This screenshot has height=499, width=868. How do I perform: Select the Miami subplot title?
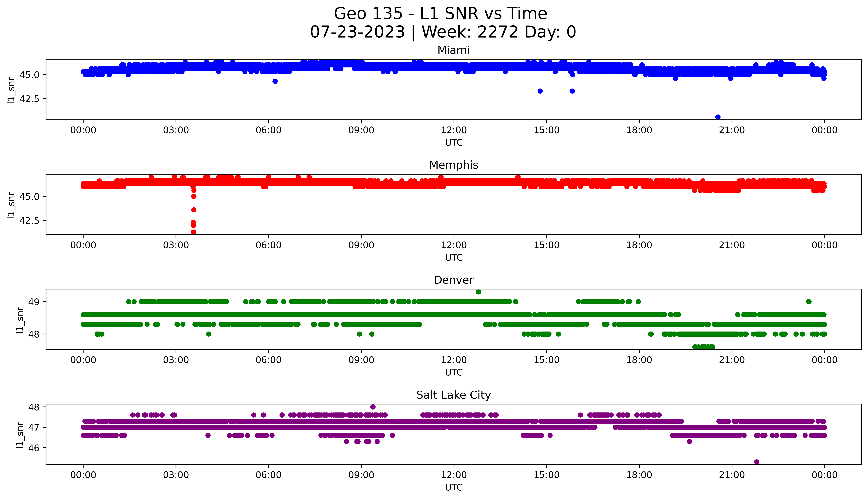(453, 50)
